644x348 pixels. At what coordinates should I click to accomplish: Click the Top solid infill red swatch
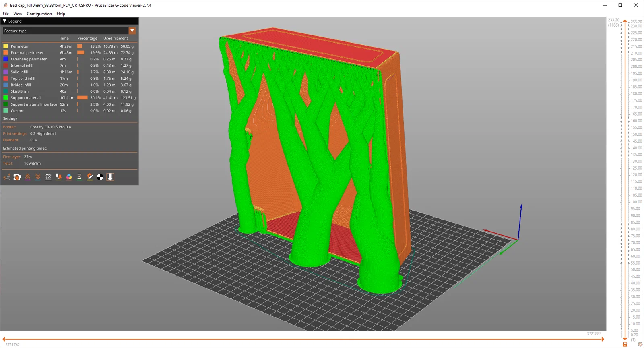pyautogui.click(x=6, y=79)
